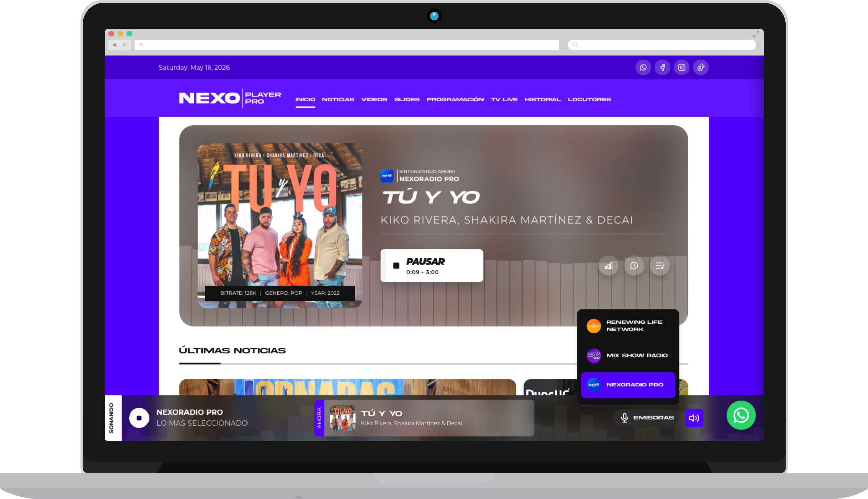The image size is (868, 499).
Task: Open the playlist queue icon
Action: pos(660,266)
